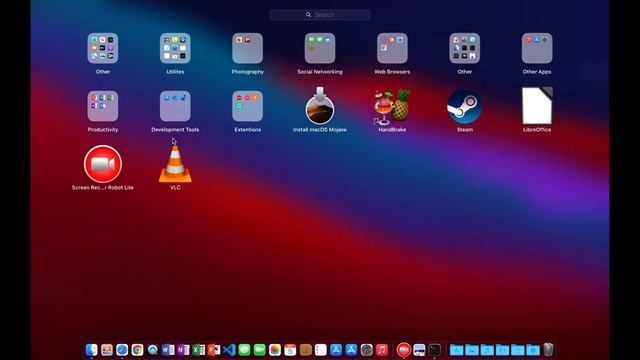Open OneNote from the Dock
This screenshot has height=360, width=640.
click(x=183, y=350)
